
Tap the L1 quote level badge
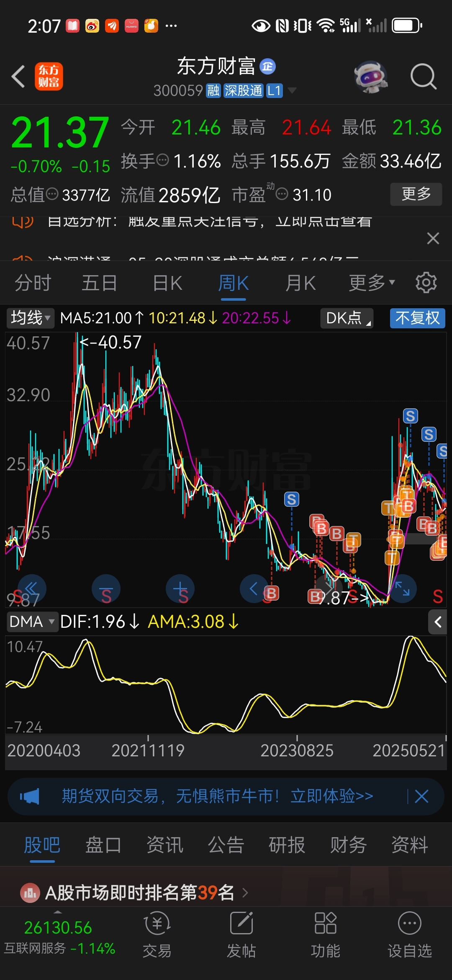275,90
